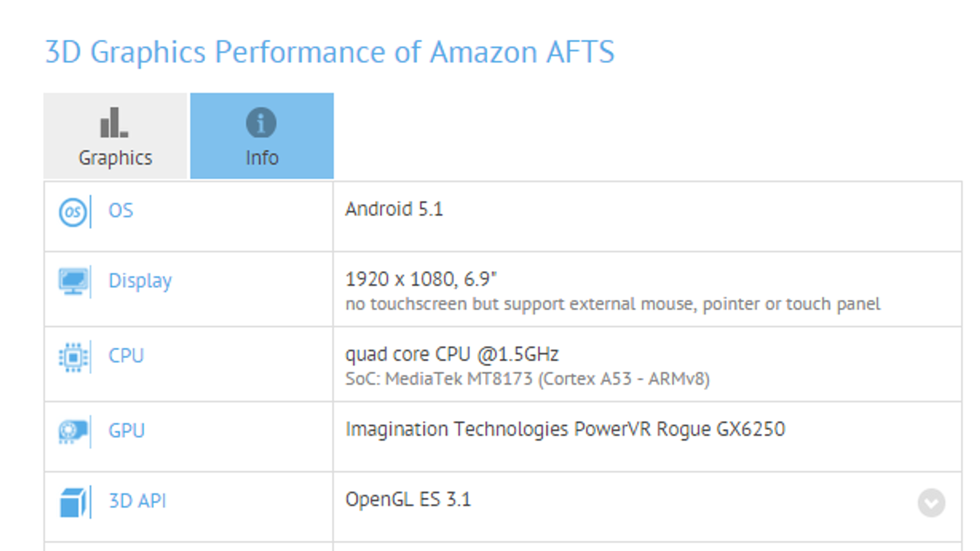
Task: Select the Info tab label
Action: coord(262,158)
